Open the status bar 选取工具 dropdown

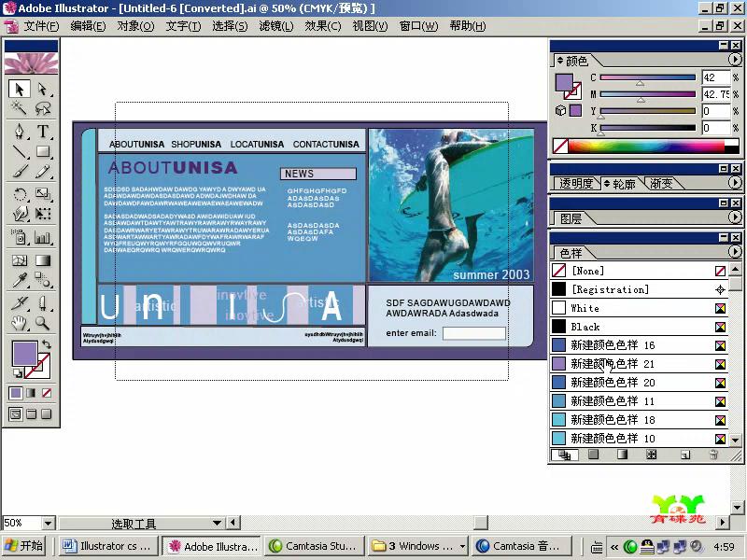click(217, 523)
